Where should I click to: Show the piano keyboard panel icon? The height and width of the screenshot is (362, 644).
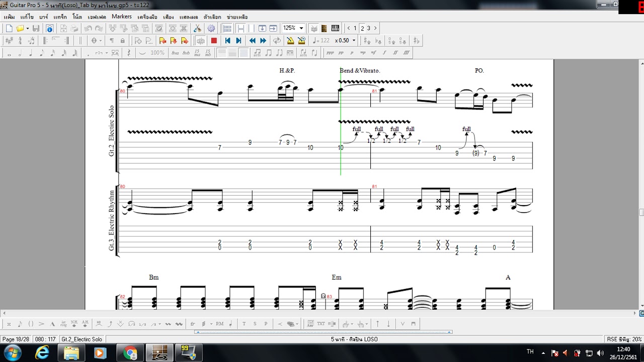(336, 29)
